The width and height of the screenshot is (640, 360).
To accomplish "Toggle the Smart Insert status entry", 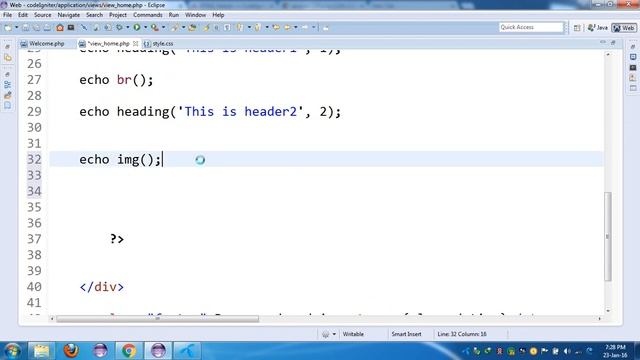I will tap(407, 334).
